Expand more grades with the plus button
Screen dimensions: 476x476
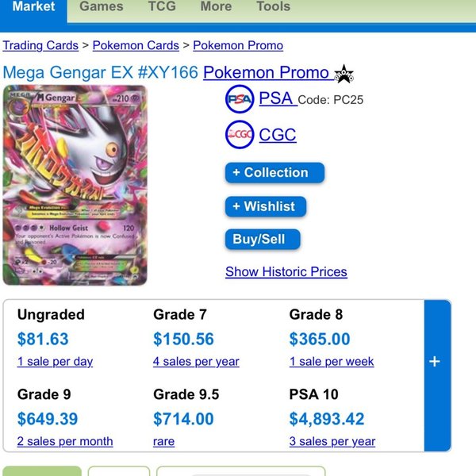tap(434, 362)
